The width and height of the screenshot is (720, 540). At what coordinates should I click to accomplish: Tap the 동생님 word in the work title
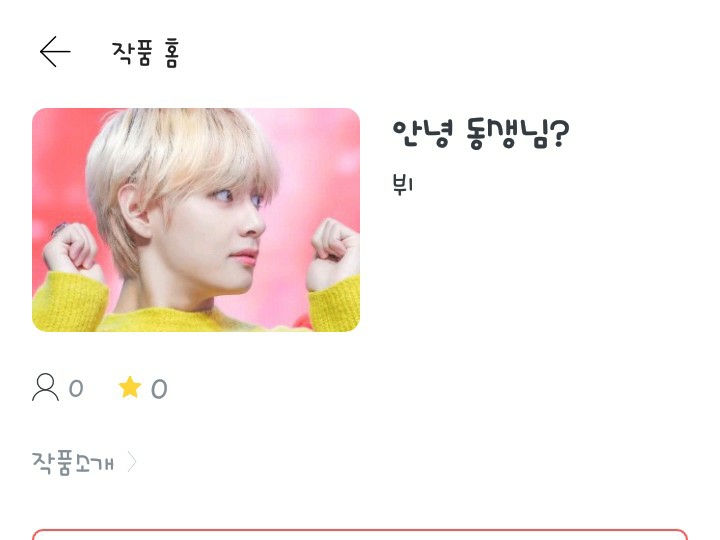(507, 134)
